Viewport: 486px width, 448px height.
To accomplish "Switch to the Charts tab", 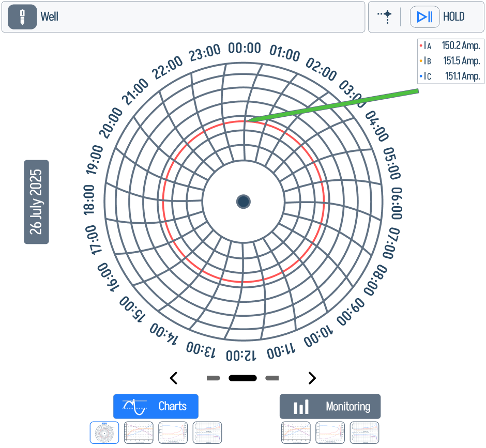I will click(x=156, y=406).
